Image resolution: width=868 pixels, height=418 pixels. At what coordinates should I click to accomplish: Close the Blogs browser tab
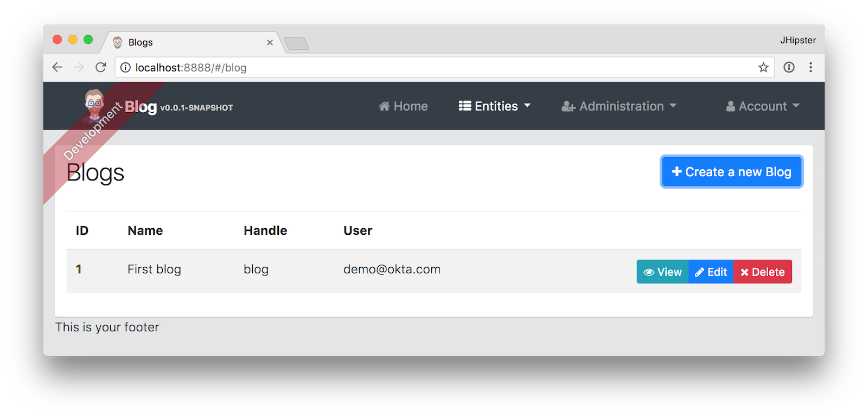pos(270,42)
